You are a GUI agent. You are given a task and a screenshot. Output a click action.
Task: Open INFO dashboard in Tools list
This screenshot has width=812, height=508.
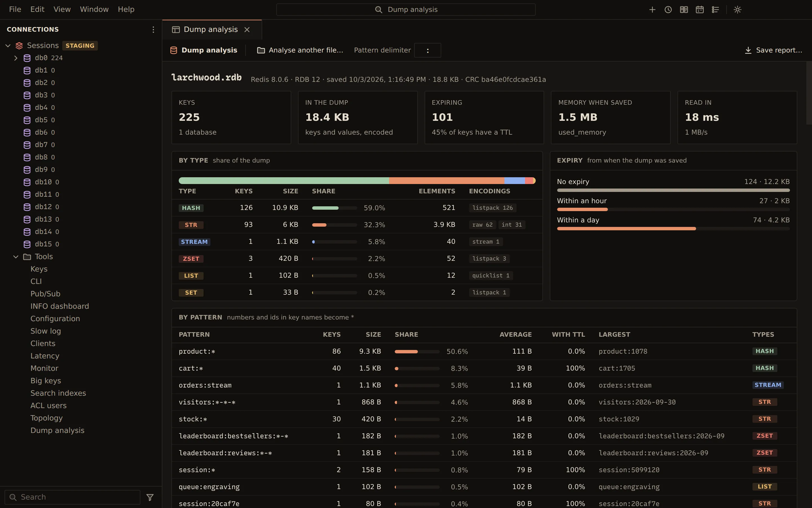[x=60, y=306]
